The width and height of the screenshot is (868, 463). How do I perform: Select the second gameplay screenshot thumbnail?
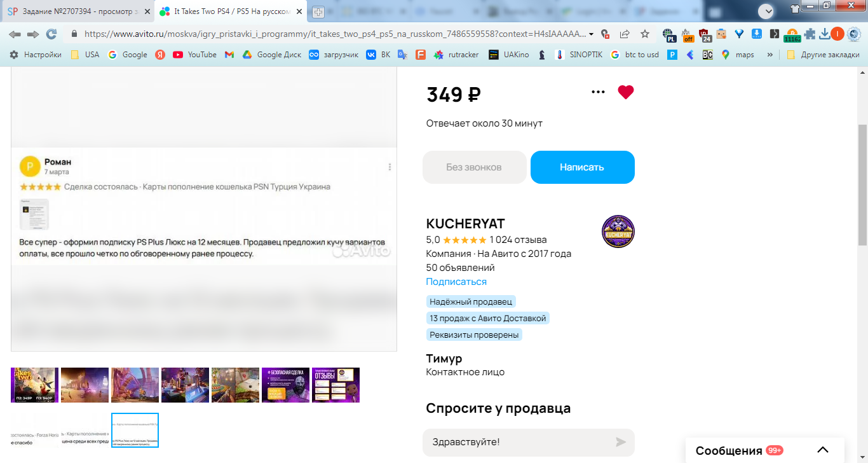point(85,385)
